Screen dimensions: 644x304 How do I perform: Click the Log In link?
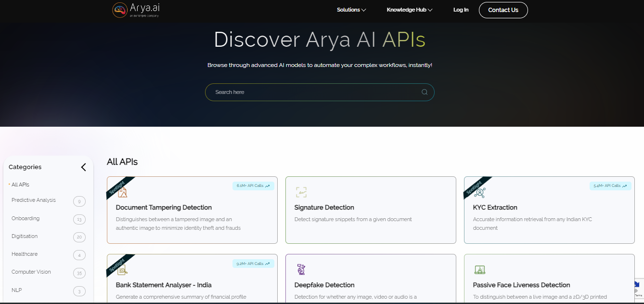(461, 10)
